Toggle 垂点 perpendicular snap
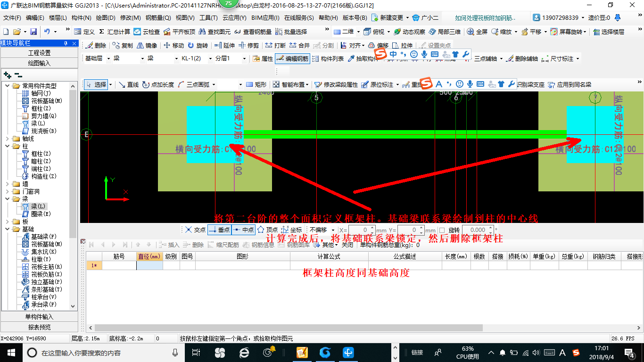 pos(219,230)
